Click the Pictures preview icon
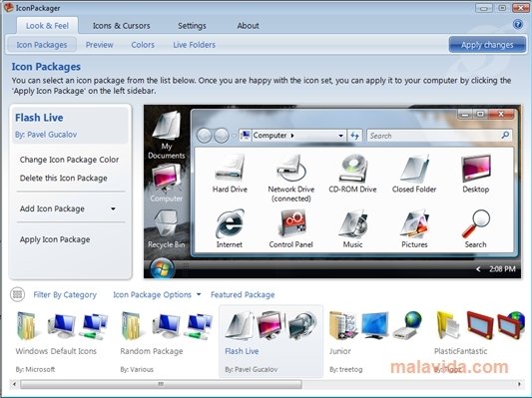 pos(414,223)
